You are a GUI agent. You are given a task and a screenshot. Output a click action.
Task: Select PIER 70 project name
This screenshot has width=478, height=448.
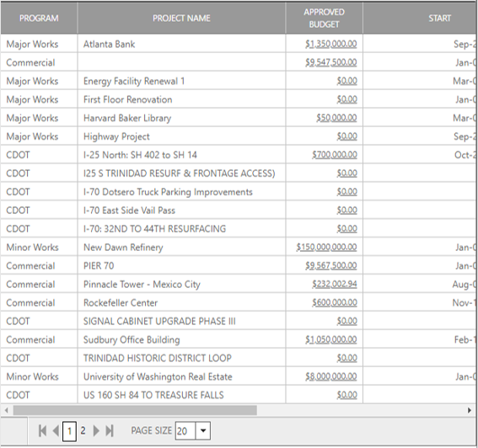tap(99, 266)
